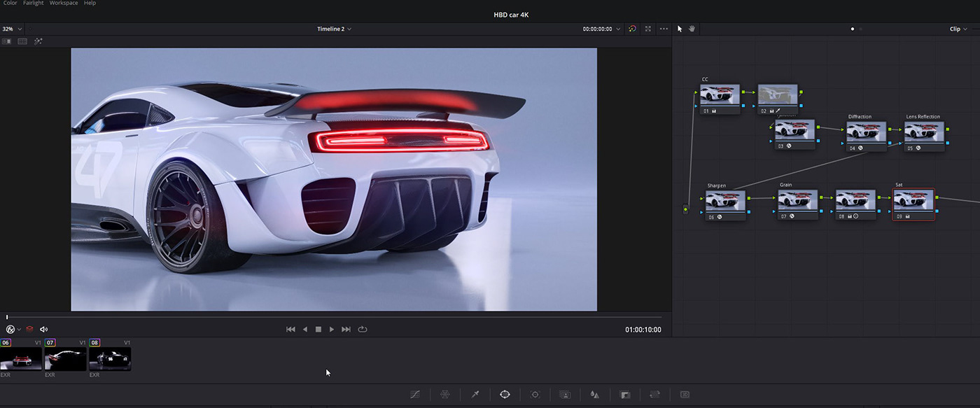Open the Color menu
The width and height of the screenshot is (980, 408).
coord(10,3)
